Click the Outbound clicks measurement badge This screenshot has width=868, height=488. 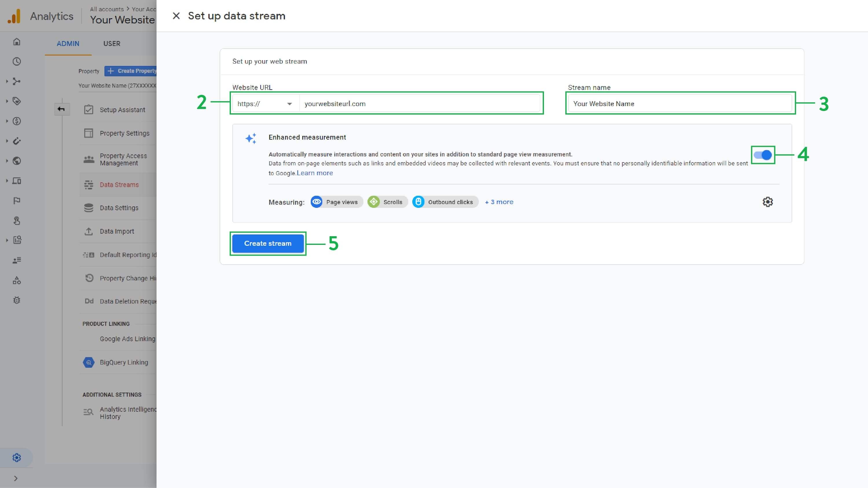point(445,202)
